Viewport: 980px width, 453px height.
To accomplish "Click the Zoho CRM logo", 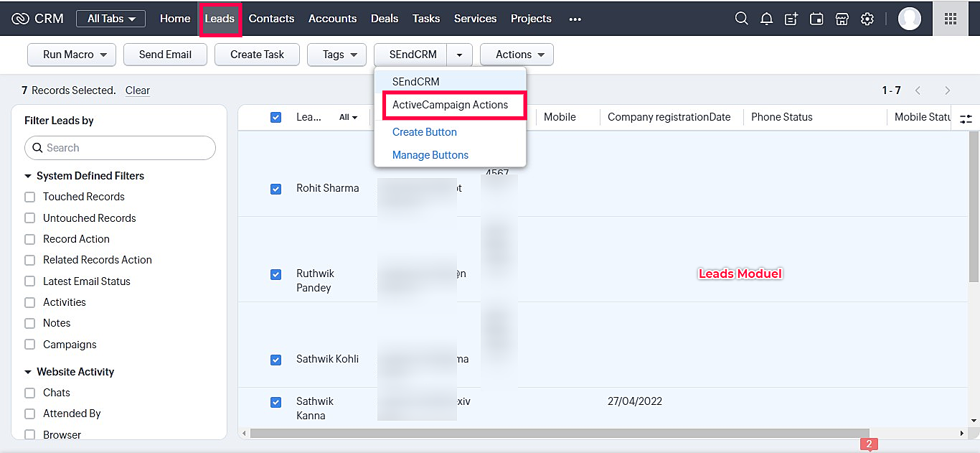I will pos(38,19).
